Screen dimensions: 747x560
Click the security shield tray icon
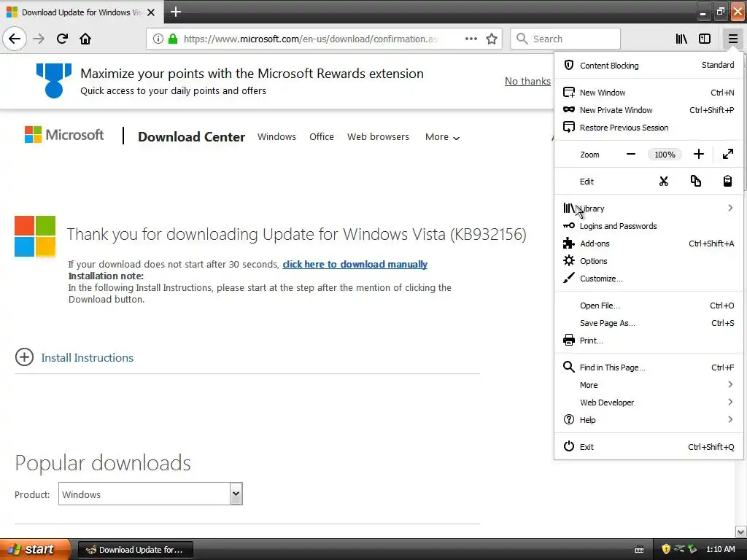click(666, 549)
